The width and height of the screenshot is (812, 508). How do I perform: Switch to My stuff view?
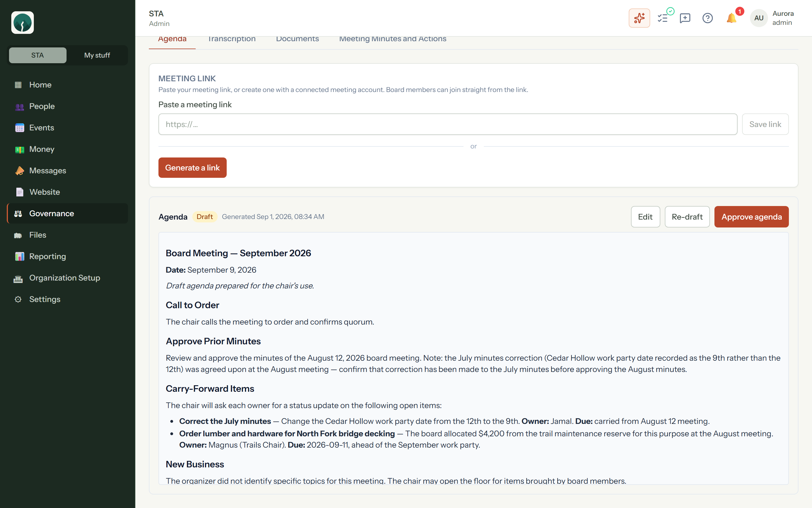(97, 55)
